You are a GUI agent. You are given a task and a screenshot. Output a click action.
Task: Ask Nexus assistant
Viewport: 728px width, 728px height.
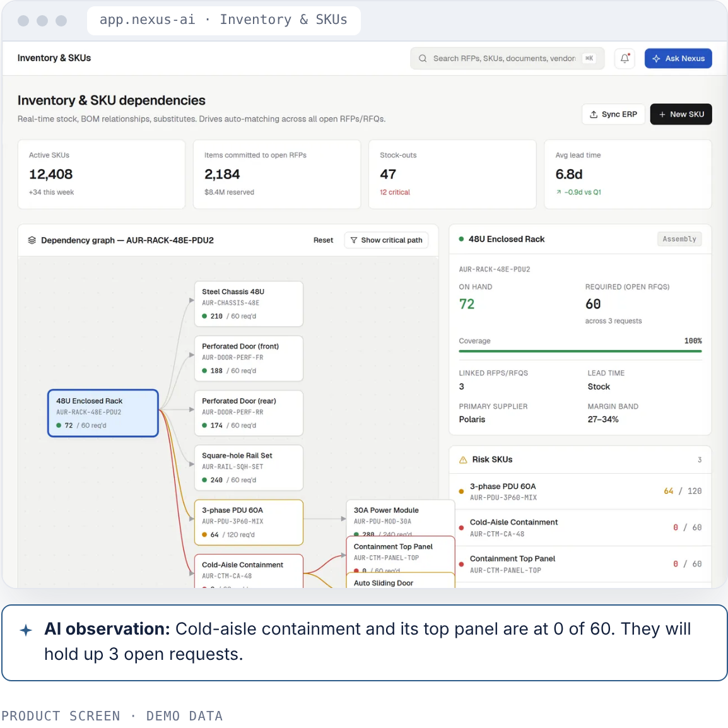(x=678, y=59)
